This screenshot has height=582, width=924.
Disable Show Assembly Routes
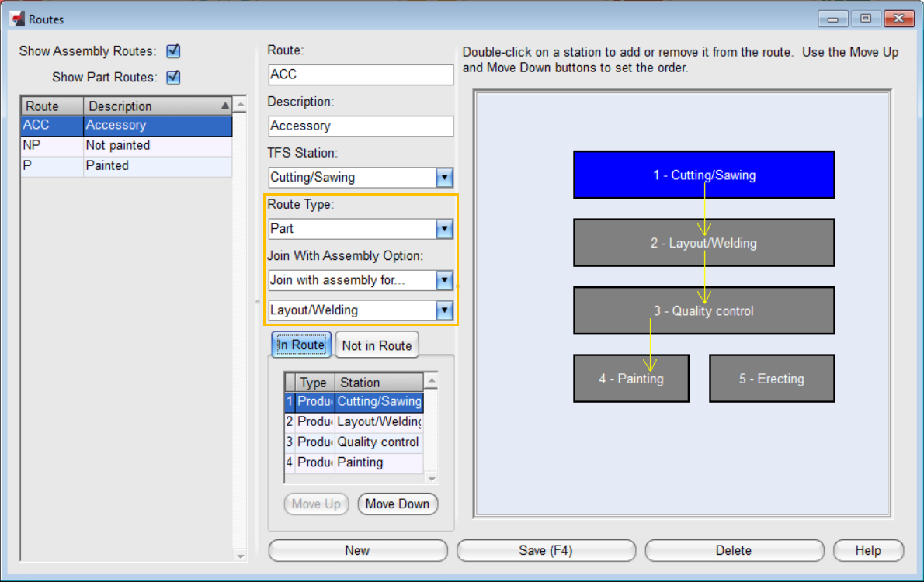(173, 50)
